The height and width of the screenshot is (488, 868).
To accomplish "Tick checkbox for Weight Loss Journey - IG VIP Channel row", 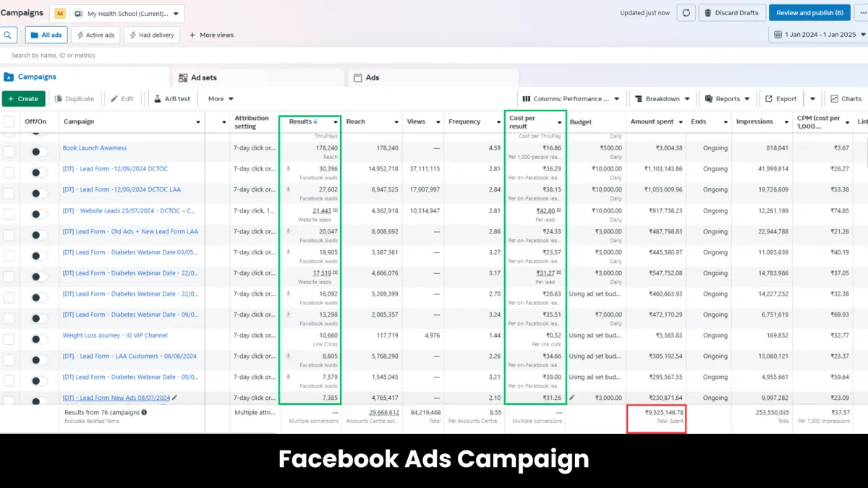I will point(9,339).
